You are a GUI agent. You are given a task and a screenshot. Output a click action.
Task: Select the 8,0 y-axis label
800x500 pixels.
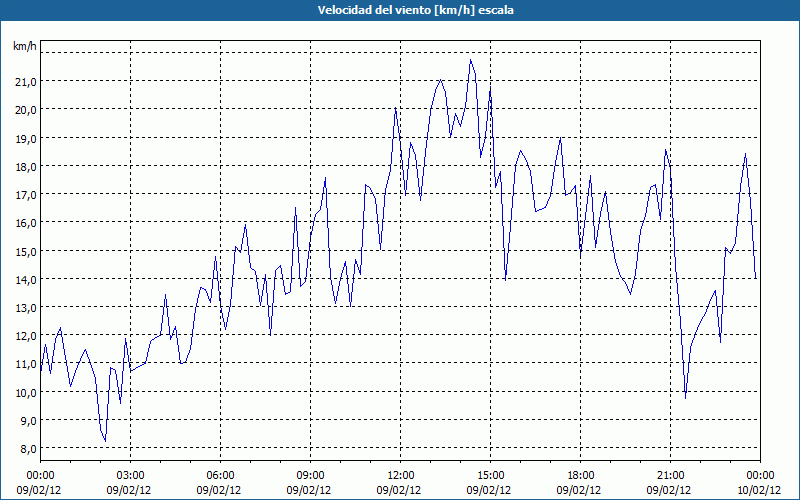(25, 448)
